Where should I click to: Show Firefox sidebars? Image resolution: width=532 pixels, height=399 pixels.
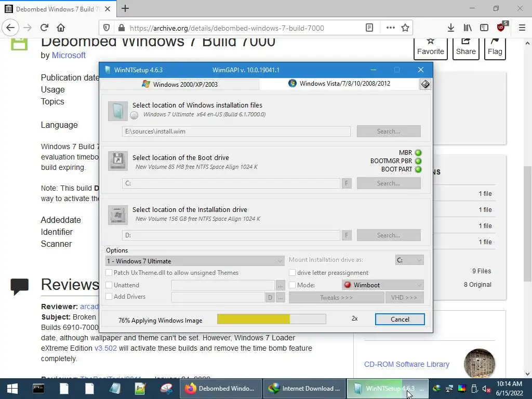coord(484,28)
